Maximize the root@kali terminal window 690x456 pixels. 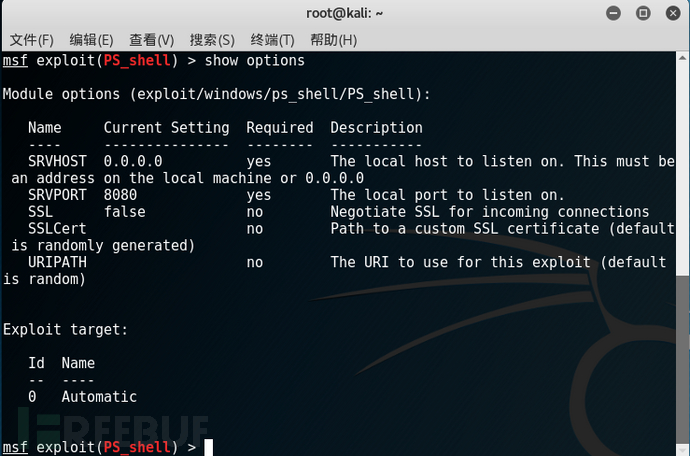pos(643,14)
